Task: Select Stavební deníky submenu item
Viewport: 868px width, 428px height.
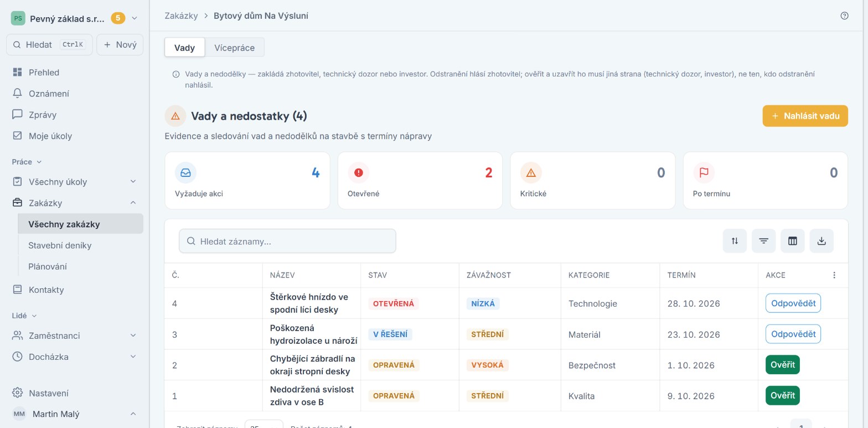Action: (60, 245)
